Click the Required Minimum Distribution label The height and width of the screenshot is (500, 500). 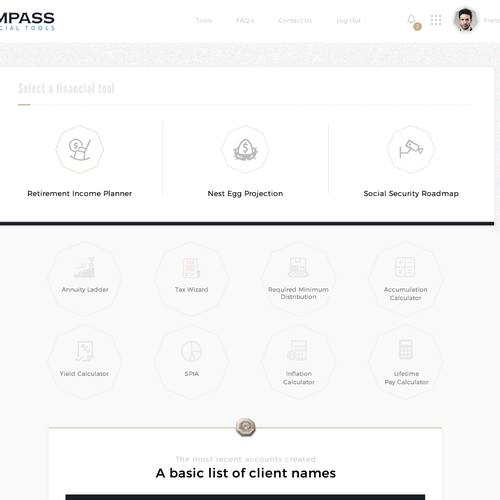[x=298, y=293]
